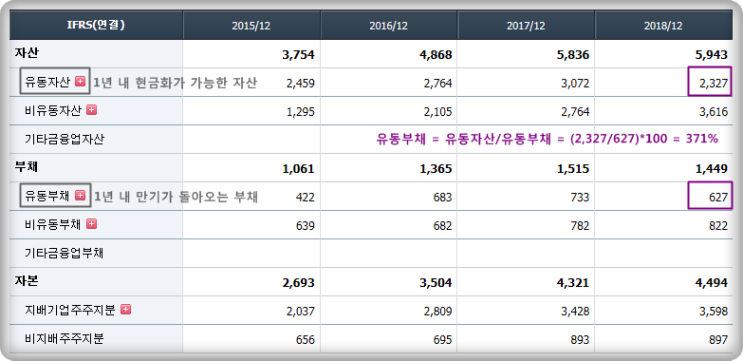This screenshot has width=743, height=361.
Task: Select 유동자산 value 2,327 for 2018/12
Action: point(713,84)
